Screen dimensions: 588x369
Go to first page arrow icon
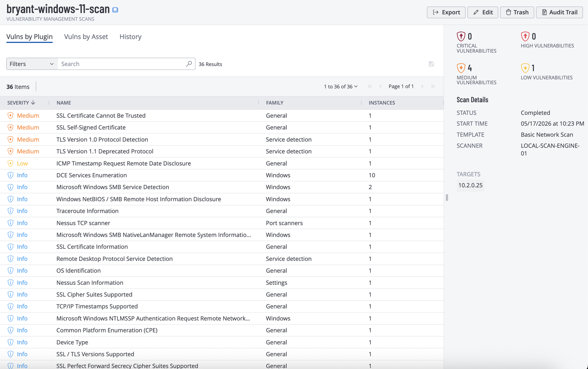[370, 86]
